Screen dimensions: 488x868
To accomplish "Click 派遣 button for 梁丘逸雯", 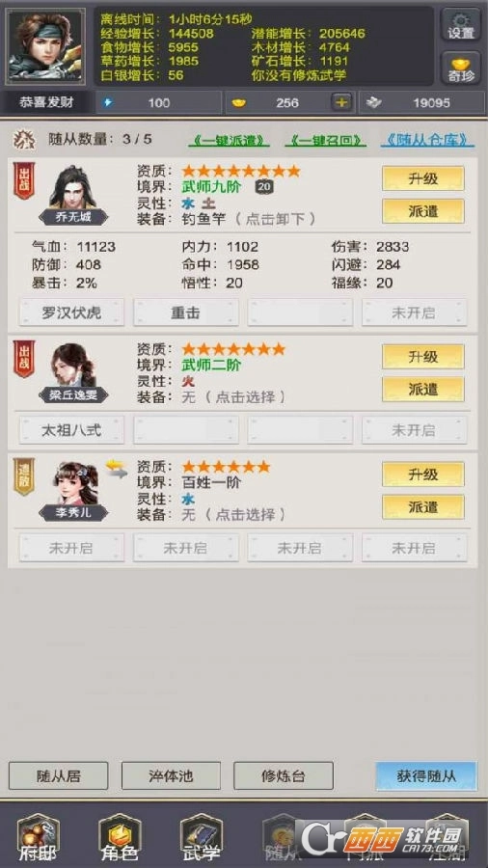I will pyautogui.click(x=423, y=390).
